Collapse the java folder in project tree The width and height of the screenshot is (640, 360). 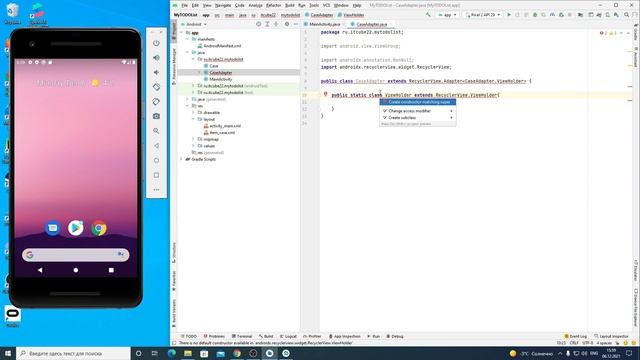[187, 52]
